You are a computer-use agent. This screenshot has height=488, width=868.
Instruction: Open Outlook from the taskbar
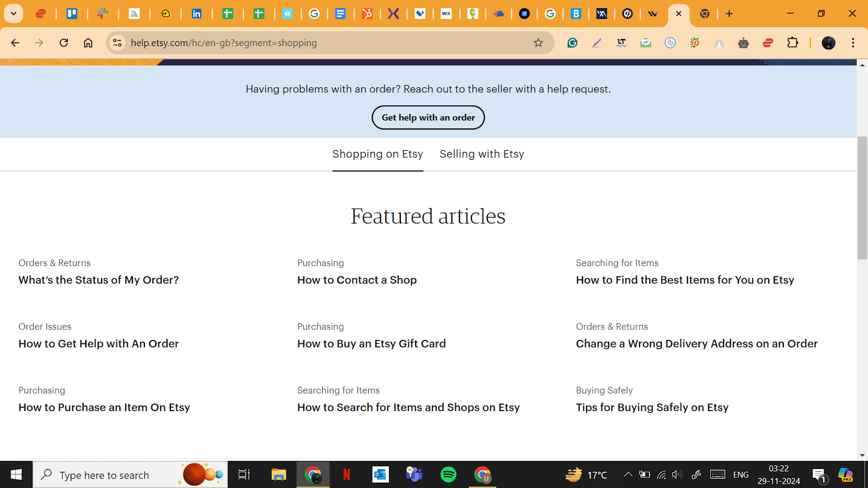[380, 475]
